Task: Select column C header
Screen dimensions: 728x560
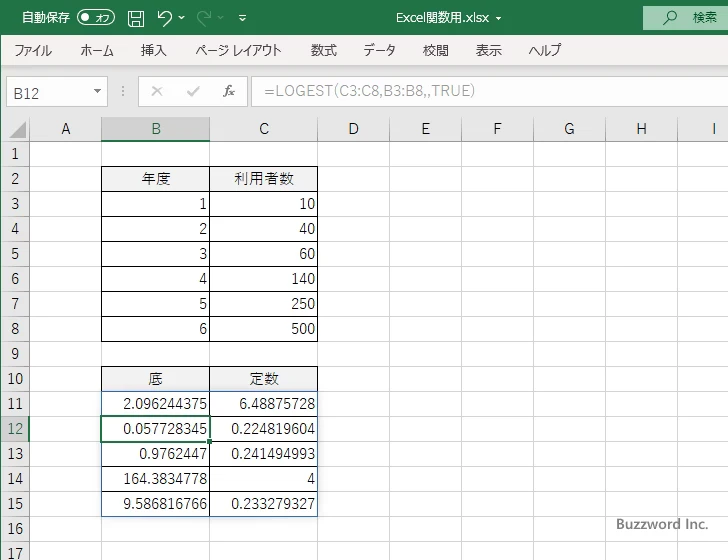Action: [x=264, y=129]
